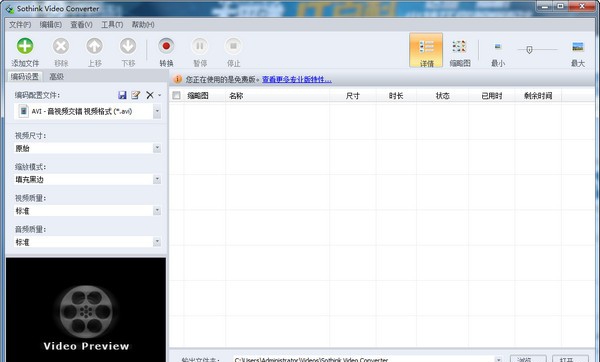
Task: Toggle the select-all checkbox in list header
Action: [x=176, y=95]
